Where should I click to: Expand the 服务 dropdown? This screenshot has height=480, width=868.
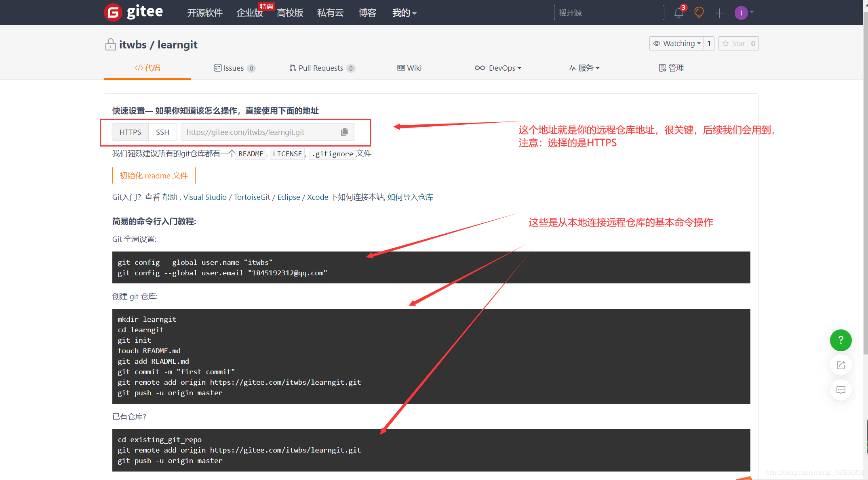click(584, 68)
